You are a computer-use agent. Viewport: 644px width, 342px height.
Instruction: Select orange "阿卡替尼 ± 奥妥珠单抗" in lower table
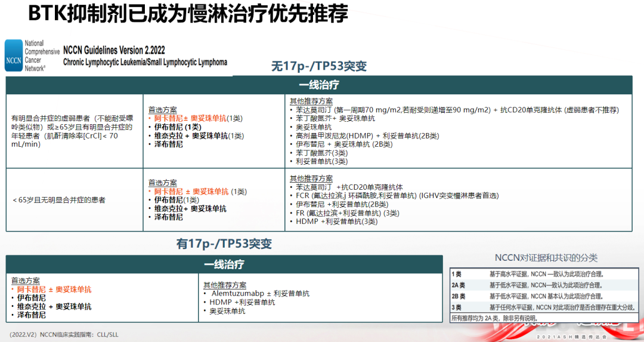tap(54, 289)
